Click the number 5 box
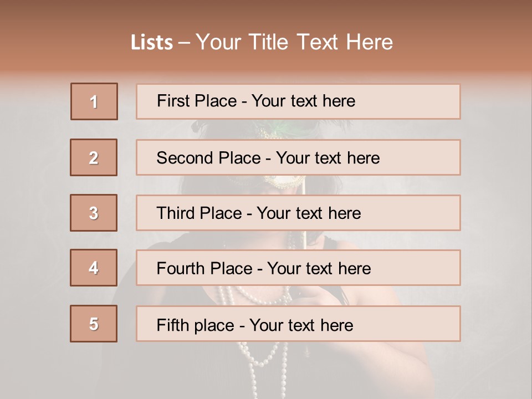This screenshot has width=532, height=399. (94, 324)
